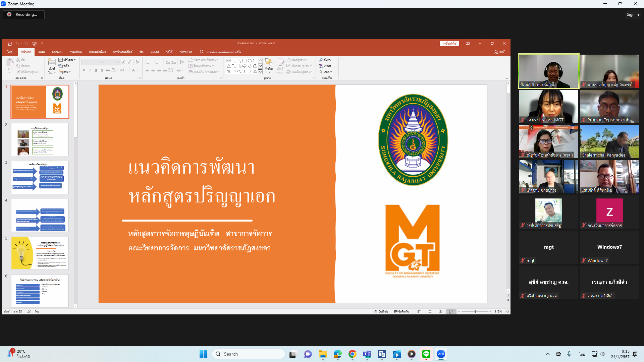The width and height of the screenshot is (644, 362).
Task: Start slide show from status bar icon
Action: tap(450, 311)
